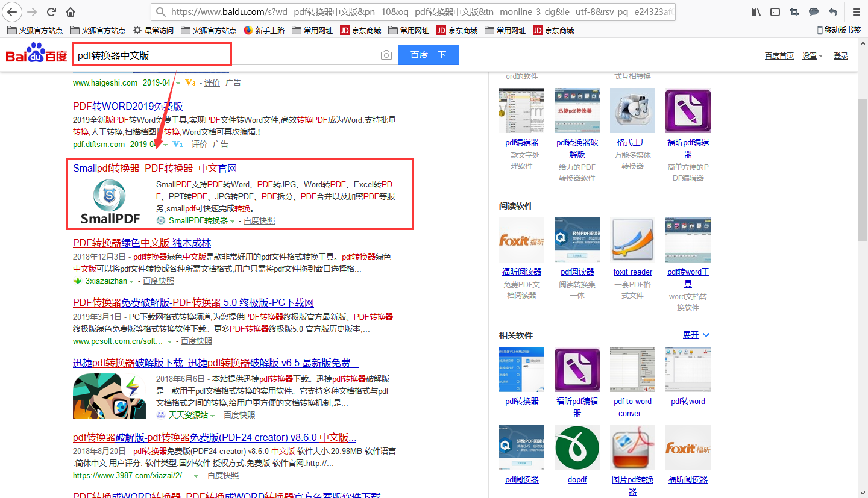868x498 pixels.
Task: Click the Baidu logo
Action: coord(36,53)
